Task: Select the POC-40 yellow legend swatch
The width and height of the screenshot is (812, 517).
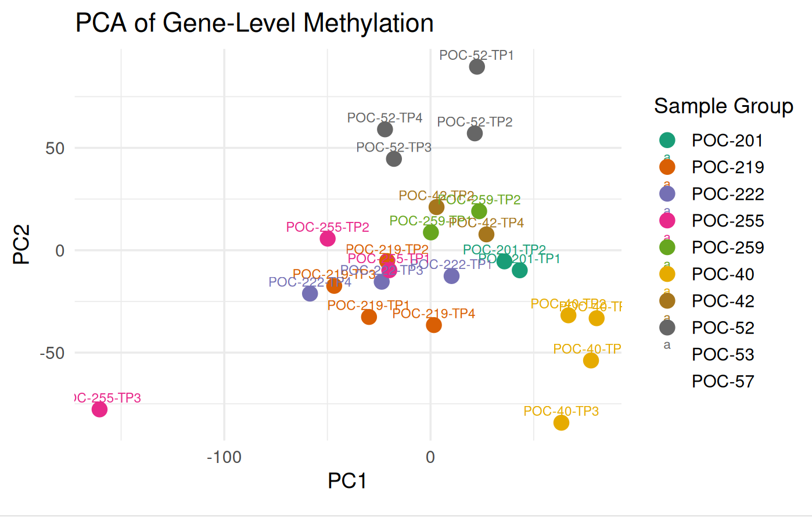Action: tap(667, 274)
